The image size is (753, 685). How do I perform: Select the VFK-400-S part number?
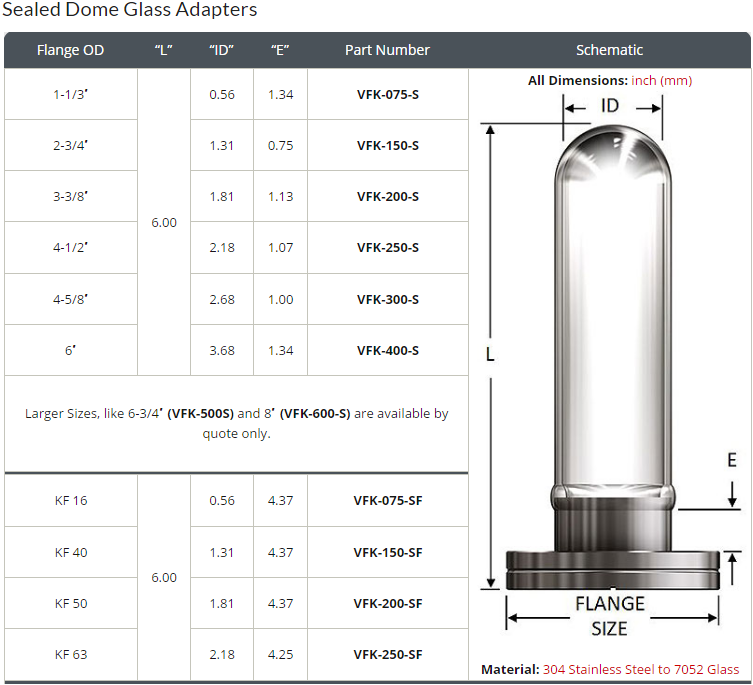(x=387, y=350)
